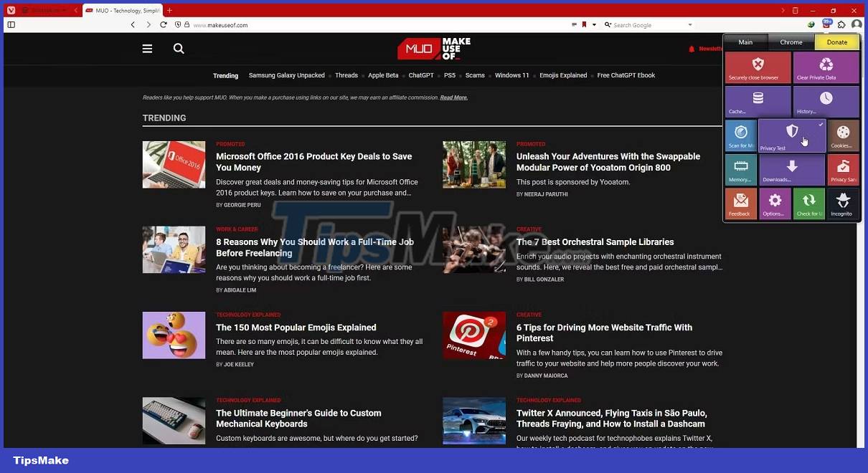Screen dimensions: 868x473
Task: Toggle the bookmark star in address bar
Action: click(x=585, y=24)
